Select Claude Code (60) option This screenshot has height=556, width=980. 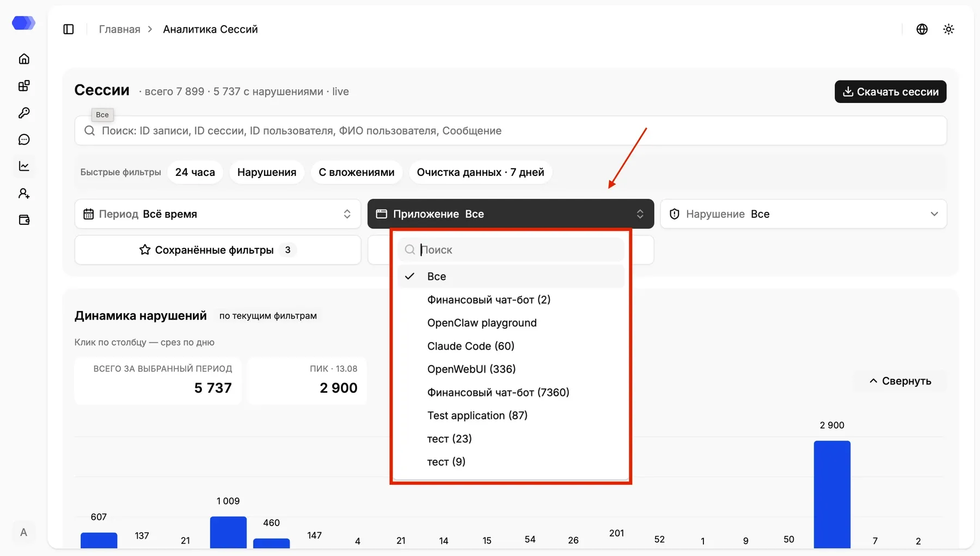click(x=510, y=346)
